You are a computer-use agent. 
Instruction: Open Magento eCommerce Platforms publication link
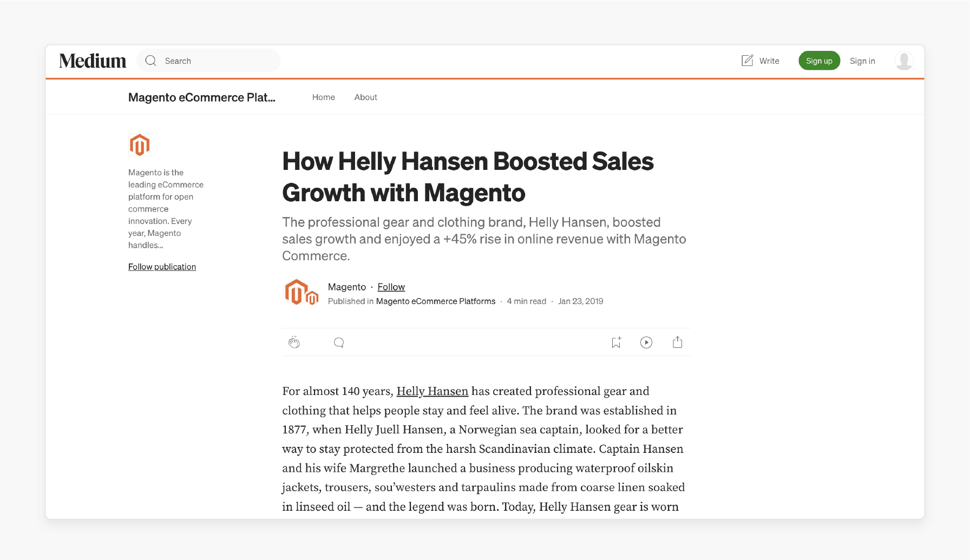(436, 301)
